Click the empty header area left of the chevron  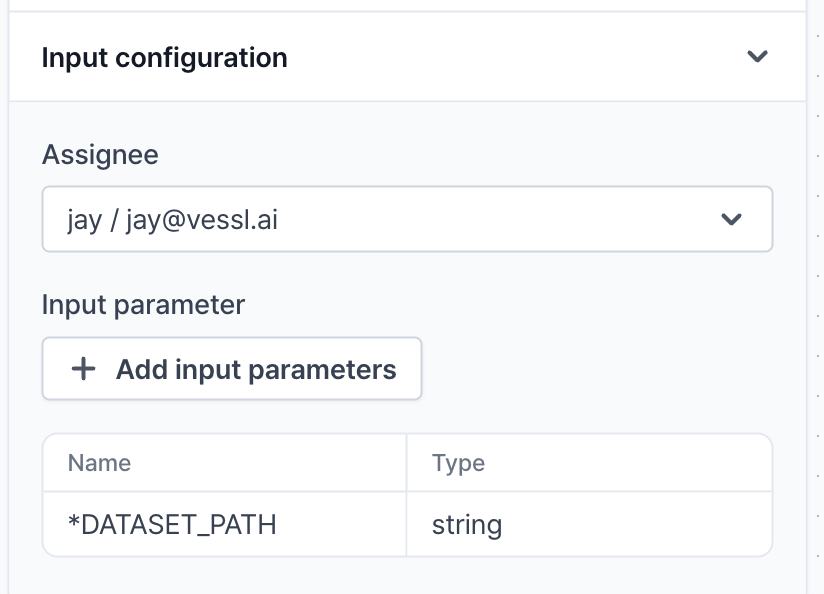(x=520, y=58)
